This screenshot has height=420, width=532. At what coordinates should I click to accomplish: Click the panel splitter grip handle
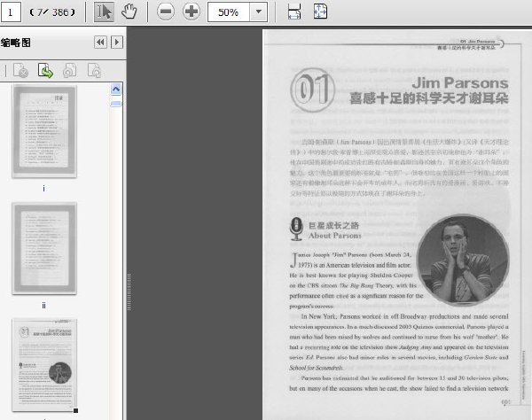tap(129, 292)
